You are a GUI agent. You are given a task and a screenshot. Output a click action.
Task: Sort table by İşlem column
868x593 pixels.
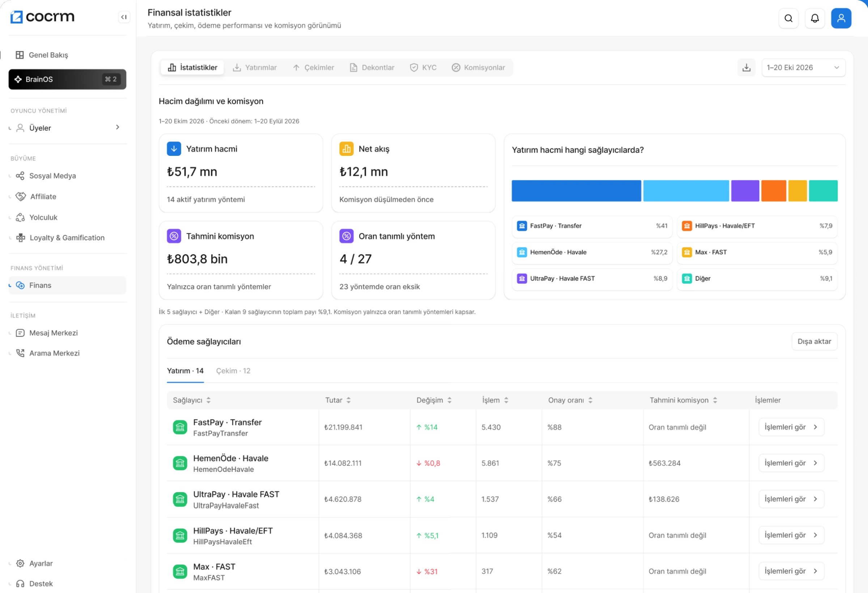click(495, 400)
